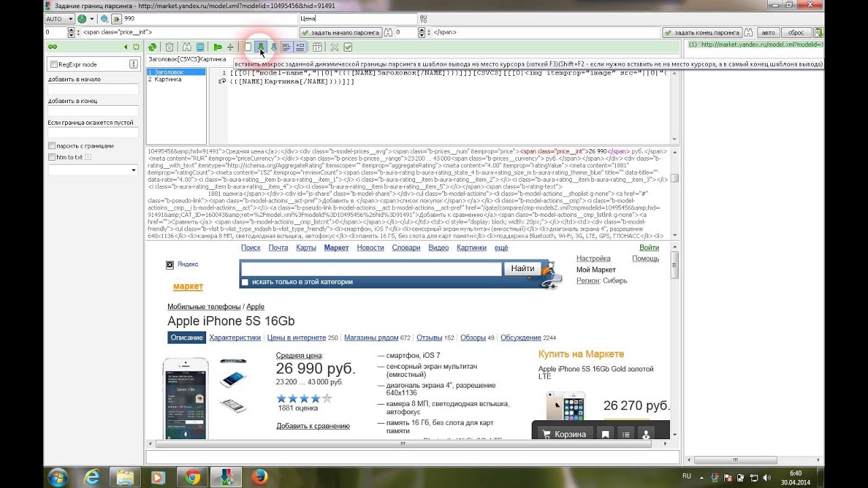868x488 pixels.
Task: Check искать только в этой категории
Action: point(245,282)
